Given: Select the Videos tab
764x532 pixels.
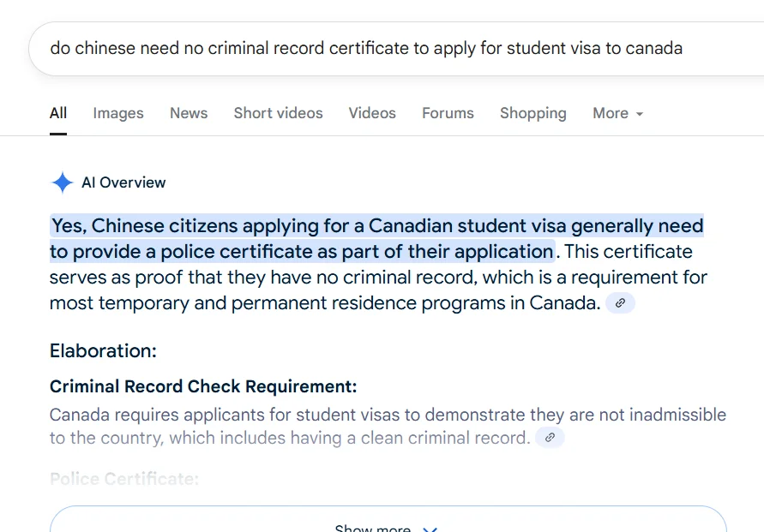Looking at the screenshot, I should (372, 113).
